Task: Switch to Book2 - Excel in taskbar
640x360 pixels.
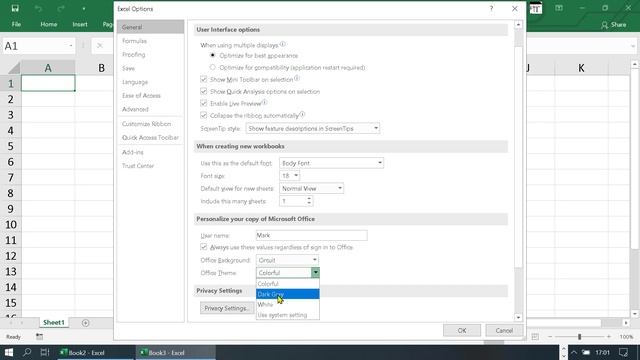Action: tap(95, 352)
